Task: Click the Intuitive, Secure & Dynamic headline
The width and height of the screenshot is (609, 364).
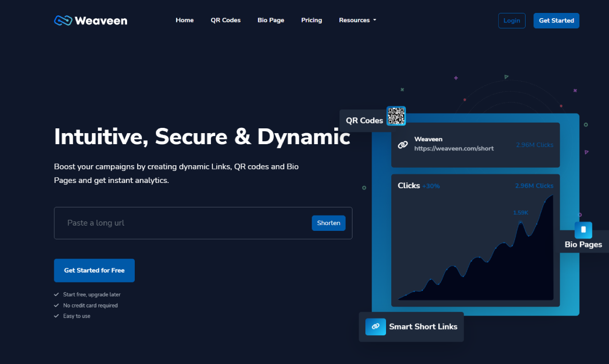Action: pos(202,137)
